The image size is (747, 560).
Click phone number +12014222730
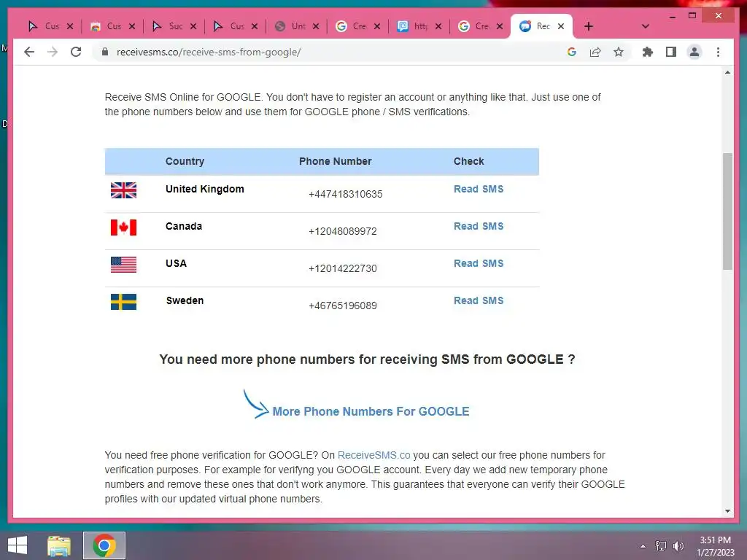(x=343, y=268)
